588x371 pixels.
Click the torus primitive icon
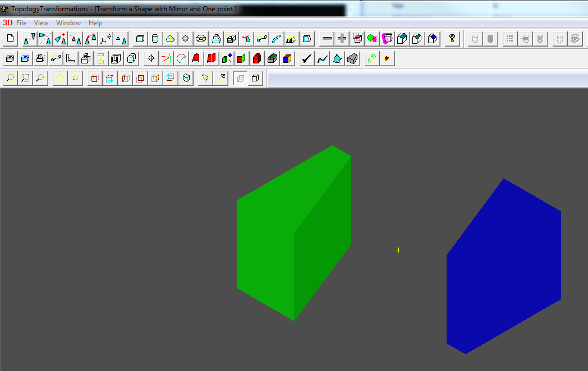click(x=201, y=39)
